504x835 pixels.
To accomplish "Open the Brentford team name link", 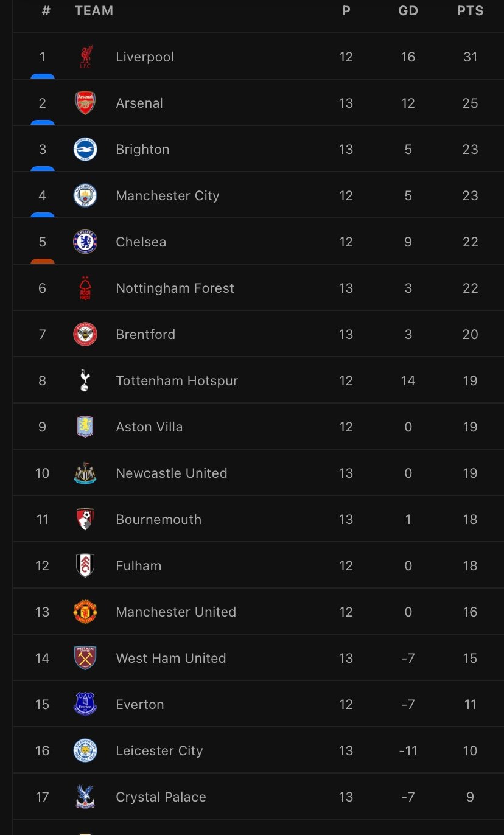I will click(x=145, y=335).
